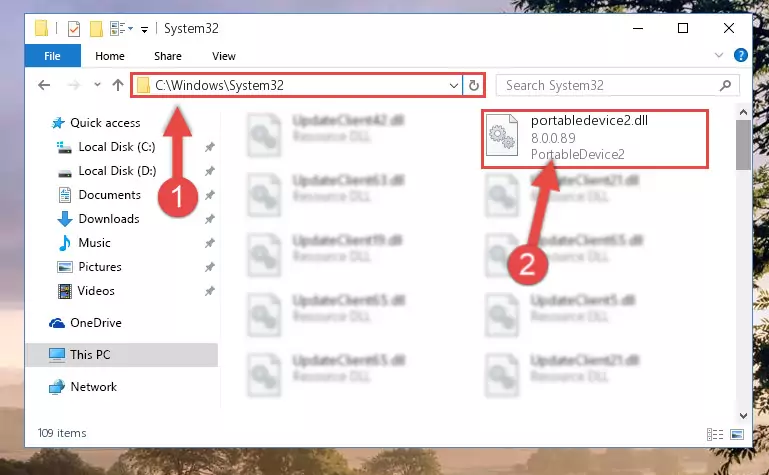Select the portabledevice2.dll file
This screenshot has height=475, width=769.
(595, 138)
